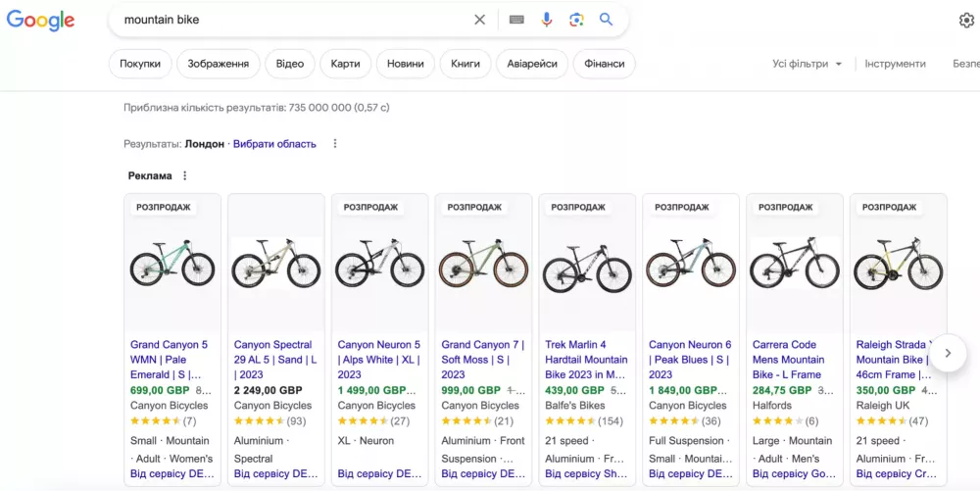This screenshot has height=491, width=980.
Task: Click the 154 reviews star rating
Action: [x=584, y=421]
